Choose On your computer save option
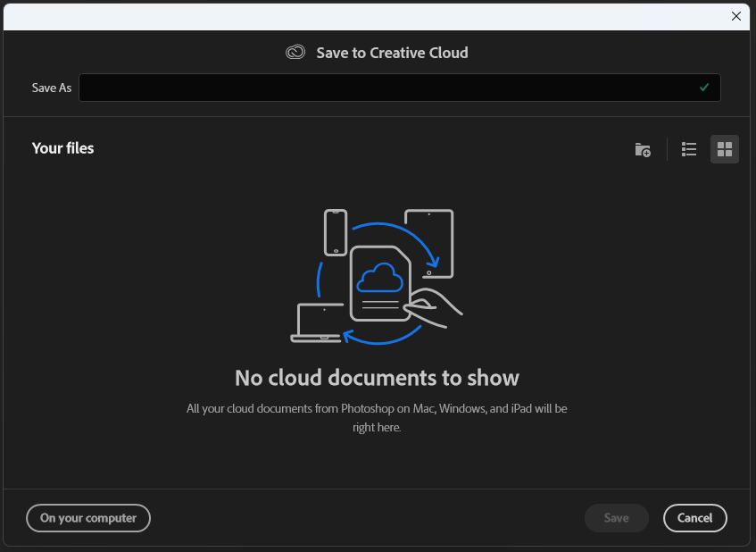 click(88, 518)
